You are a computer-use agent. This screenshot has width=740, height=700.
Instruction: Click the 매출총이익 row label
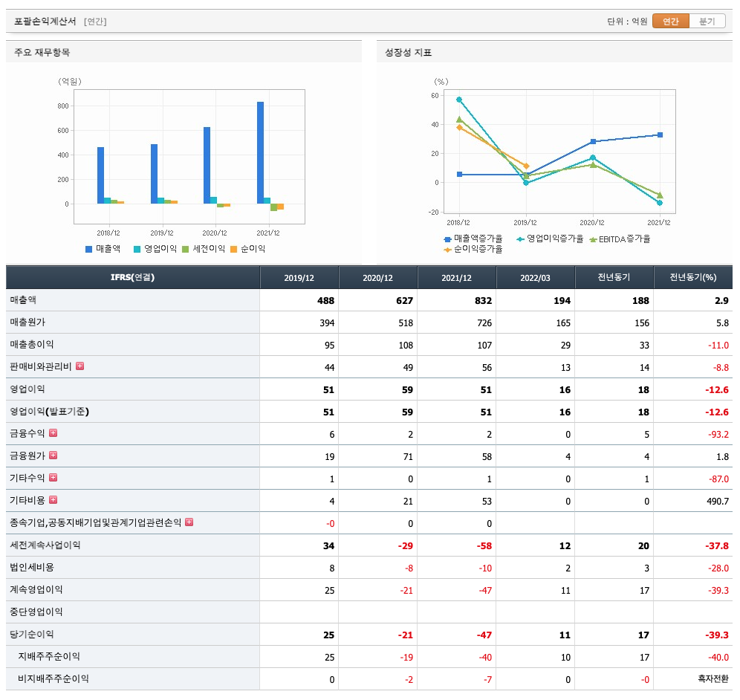point(32,344)
